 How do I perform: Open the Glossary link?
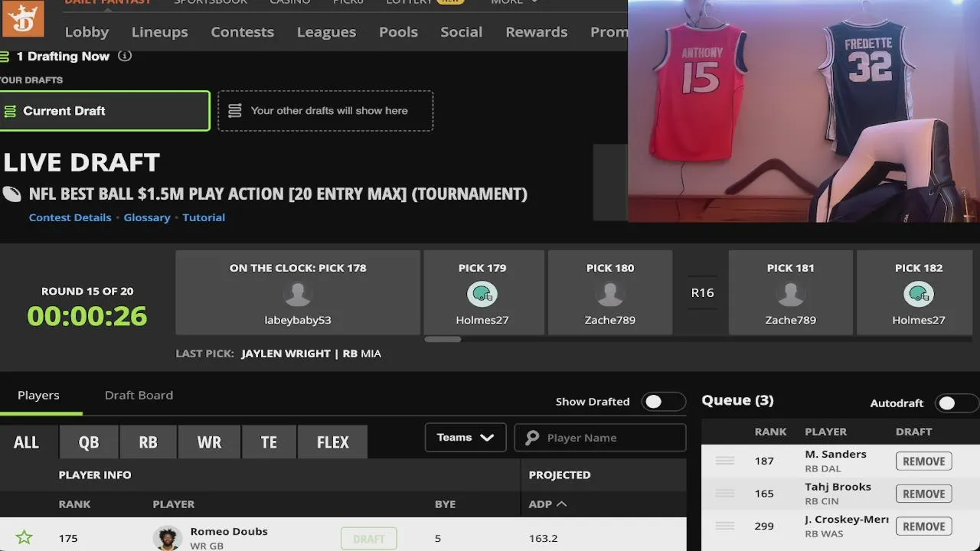[147, 217]
